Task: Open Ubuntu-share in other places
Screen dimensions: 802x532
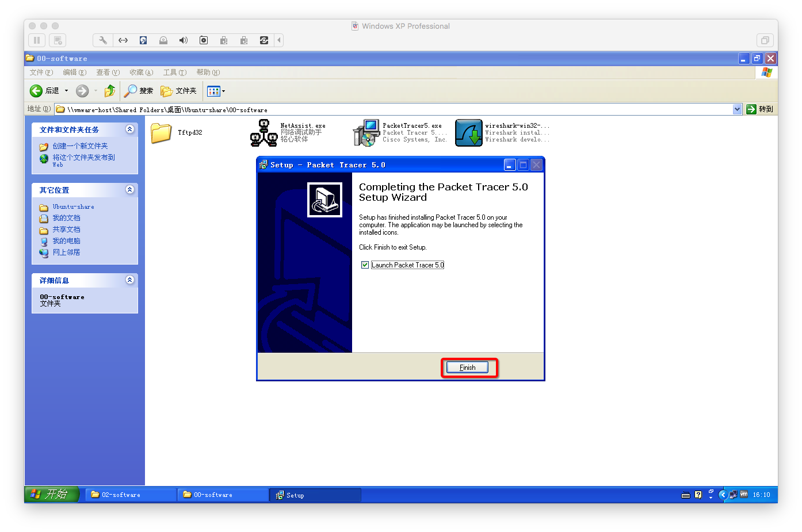Action: [x=73, y=206]
